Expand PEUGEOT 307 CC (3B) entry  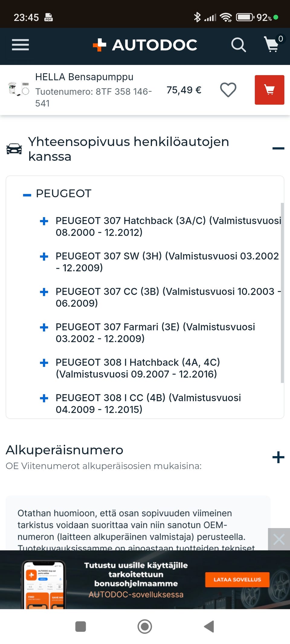44,292
